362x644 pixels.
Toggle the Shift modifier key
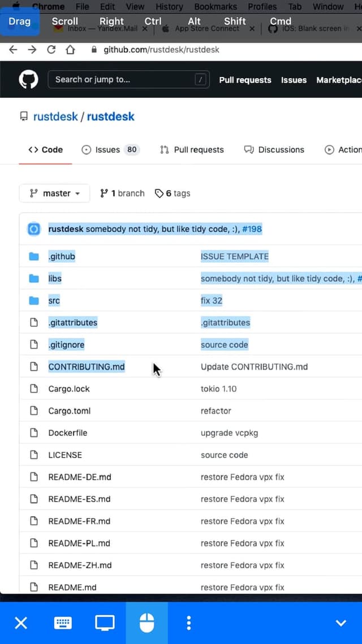[x=235, y=22]
